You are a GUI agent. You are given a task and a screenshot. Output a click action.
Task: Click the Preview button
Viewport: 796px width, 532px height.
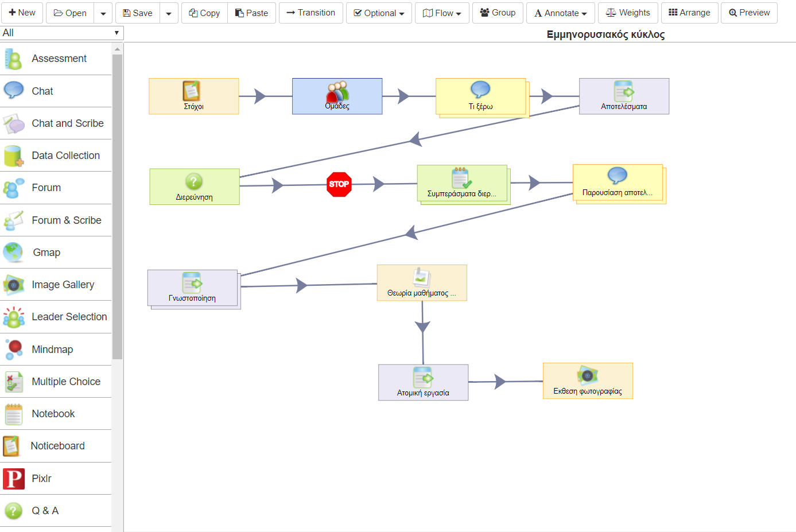tap(749, 13)
